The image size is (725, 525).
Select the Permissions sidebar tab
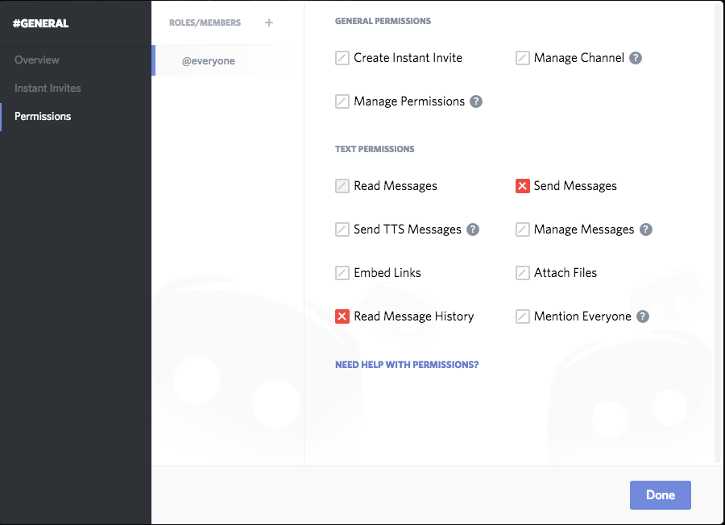43,116
